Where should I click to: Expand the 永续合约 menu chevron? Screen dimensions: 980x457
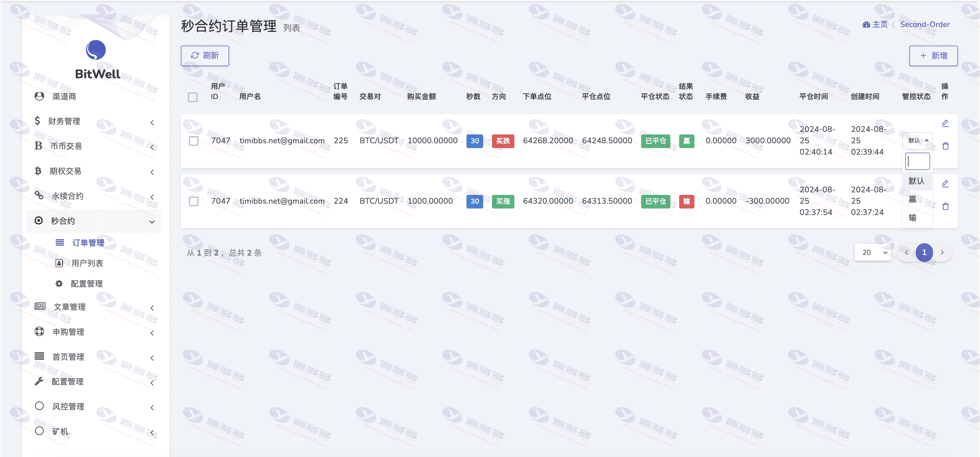pyautogui.click(x=152, y=197)
